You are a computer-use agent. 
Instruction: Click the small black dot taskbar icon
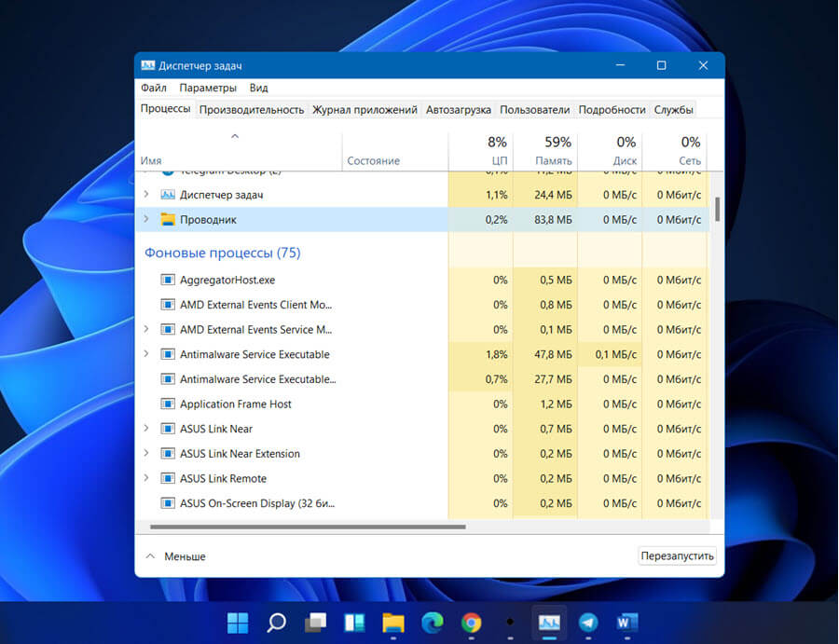tap(510, 622)
